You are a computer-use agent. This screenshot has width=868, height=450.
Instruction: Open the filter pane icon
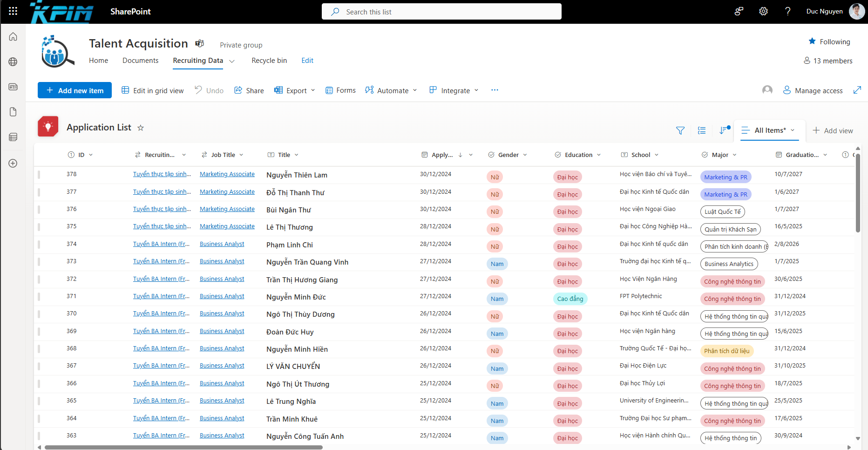click(680, 130)
